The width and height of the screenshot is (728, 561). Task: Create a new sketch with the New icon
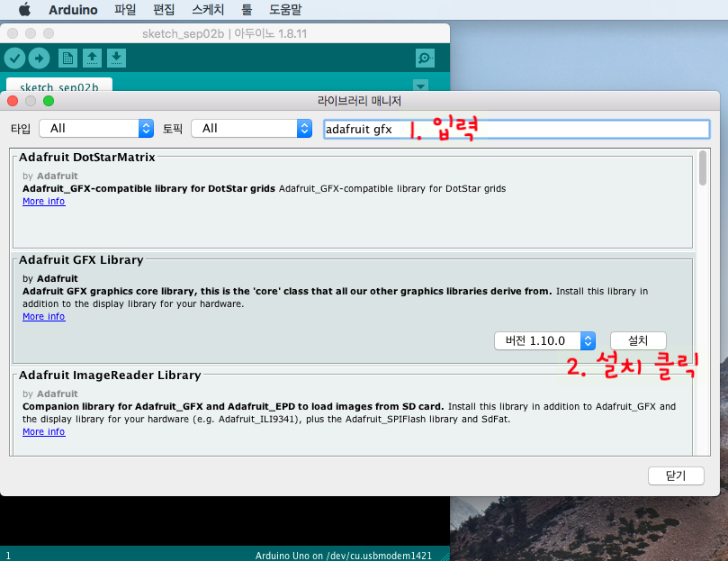click(x=67, y=59)
